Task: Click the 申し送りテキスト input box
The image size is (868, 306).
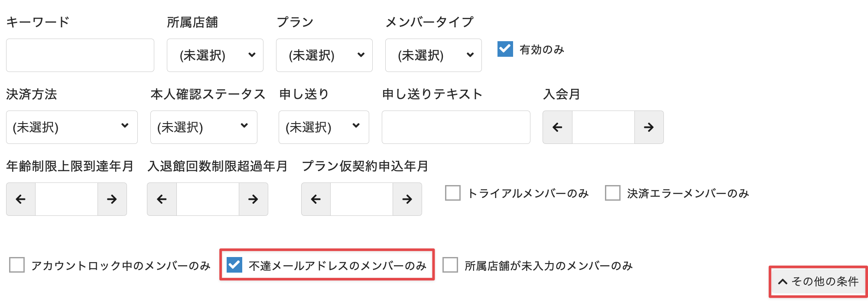Action: pos(456,127)
